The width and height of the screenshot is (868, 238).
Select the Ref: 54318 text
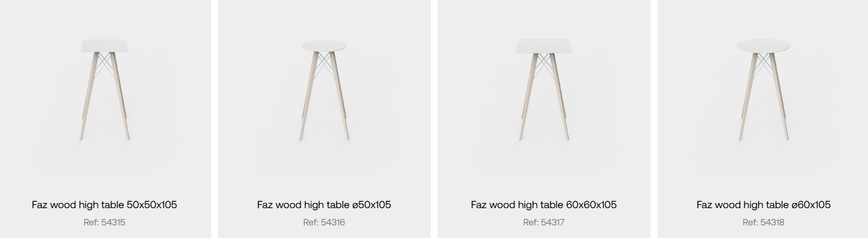[764, 223]
